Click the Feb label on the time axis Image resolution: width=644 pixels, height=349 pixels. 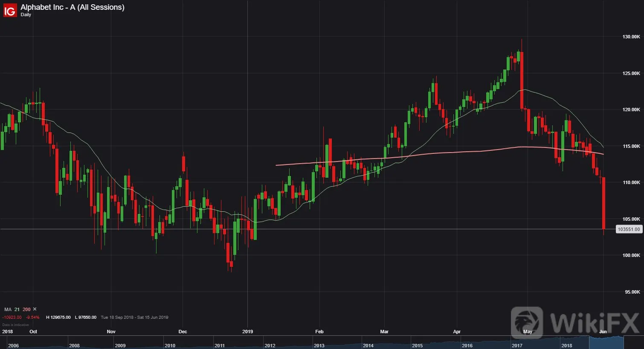pos(319,332)
